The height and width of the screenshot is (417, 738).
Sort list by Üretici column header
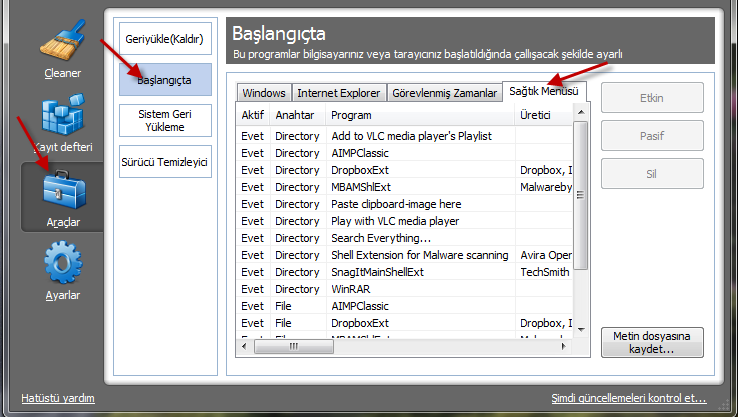click(543, 115)
